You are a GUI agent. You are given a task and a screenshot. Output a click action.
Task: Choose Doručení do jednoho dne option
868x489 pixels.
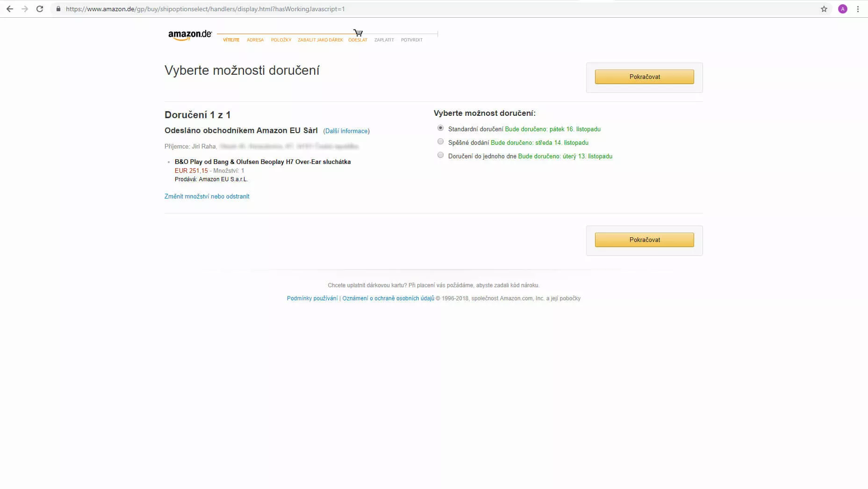click(440, 155)
